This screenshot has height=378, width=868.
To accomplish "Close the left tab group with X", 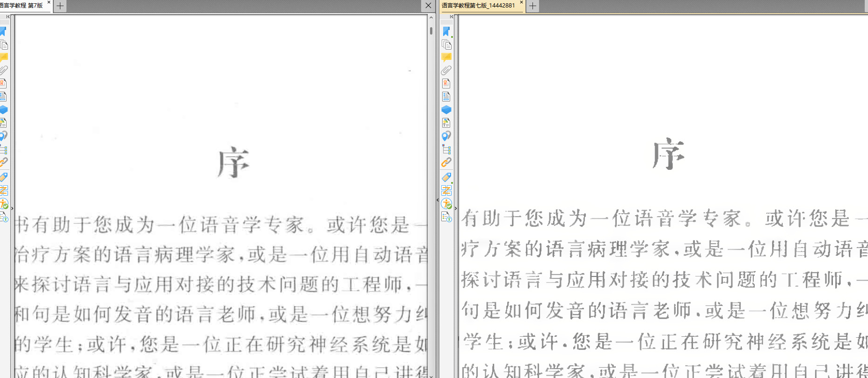I will tap(428, 6).
